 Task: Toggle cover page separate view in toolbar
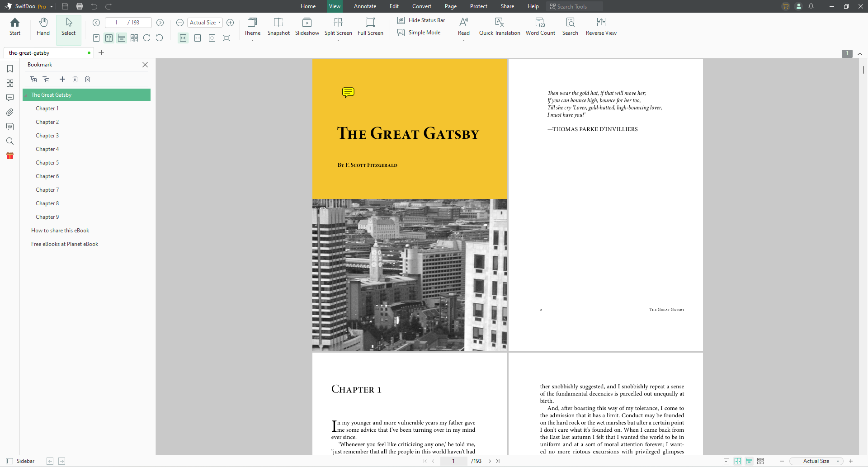point(134,38)
